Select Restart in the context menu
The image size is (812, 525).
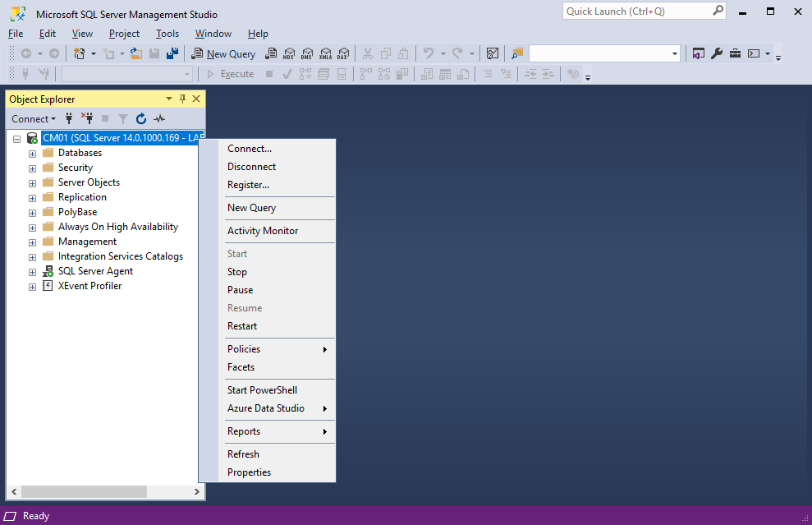242,326
